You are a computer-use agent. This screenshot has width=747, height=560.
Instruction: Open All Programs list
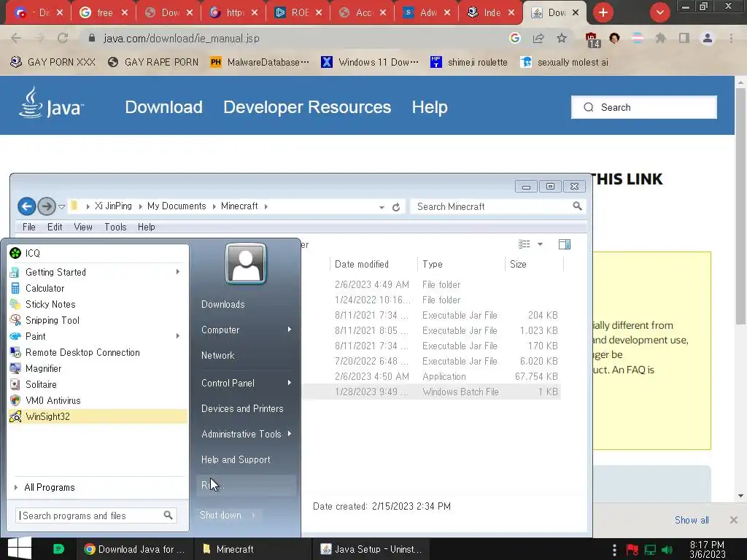[50, 487]
